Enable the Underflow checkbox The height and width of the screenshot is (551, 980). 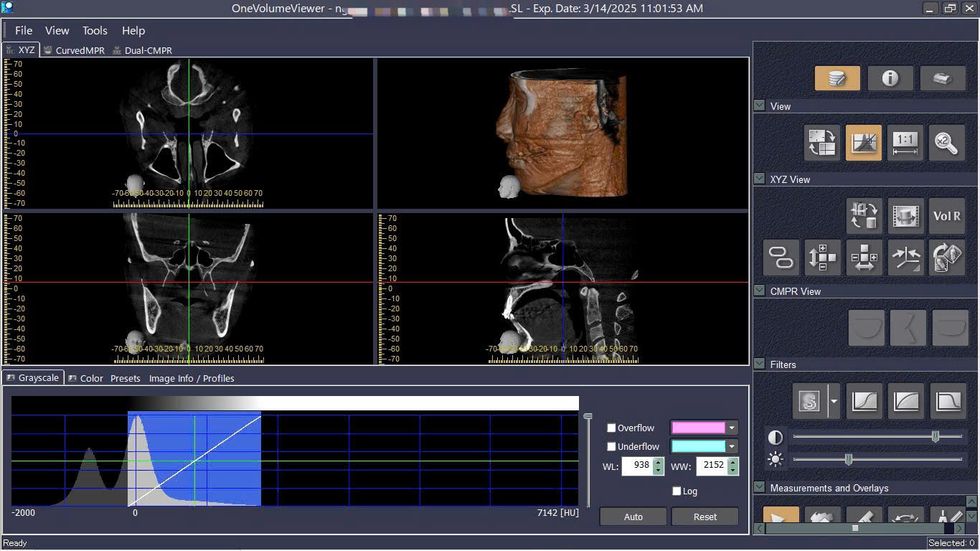click(x=611, y=447)
